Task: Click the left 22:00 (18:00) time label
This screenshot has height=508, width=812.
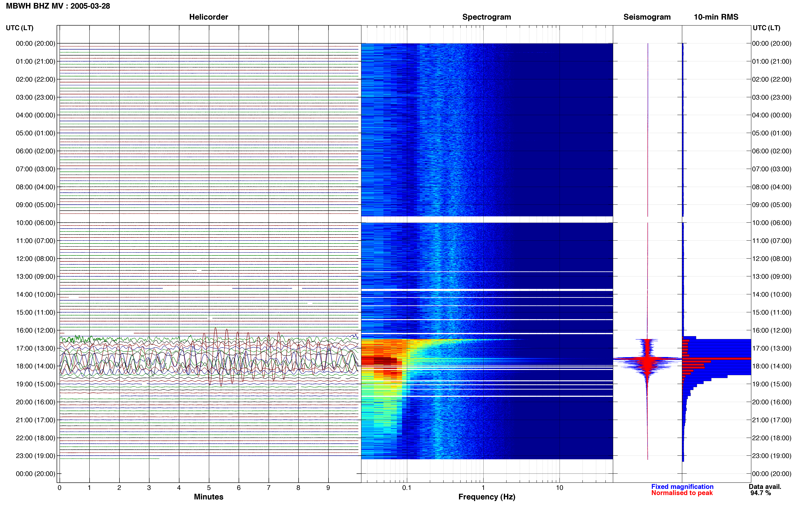Action: tap(36, 438)
